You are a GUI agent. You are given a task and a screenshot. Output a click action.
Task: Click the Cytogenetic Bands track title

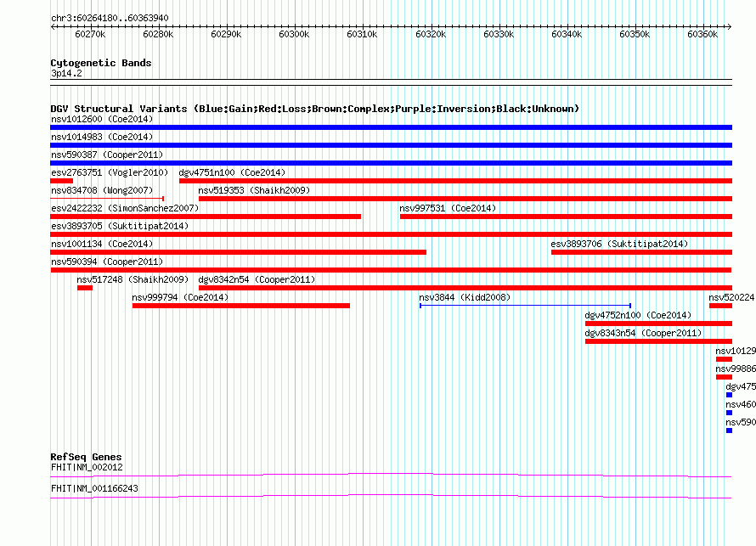click(x=101, y=63)
